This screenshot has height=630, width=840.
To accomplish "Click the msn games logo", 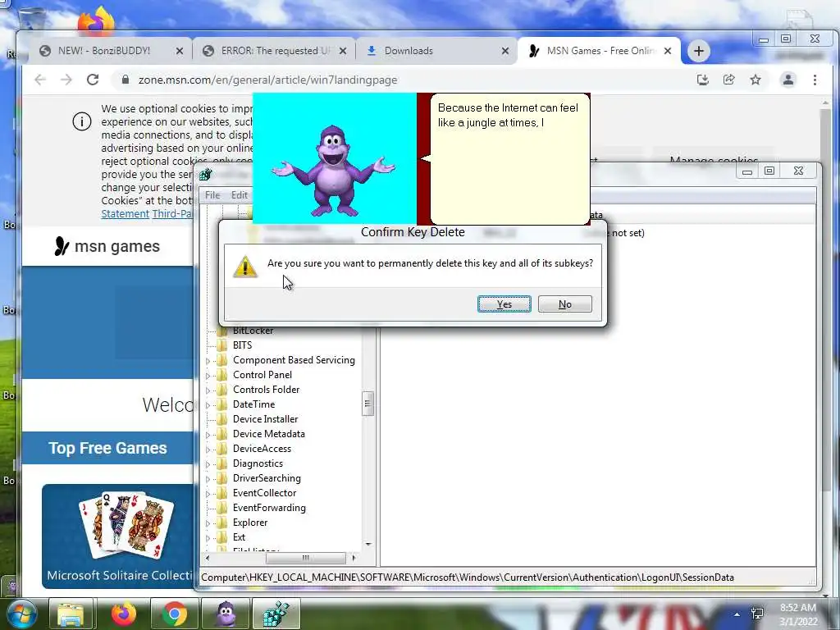I will (107, 246).
